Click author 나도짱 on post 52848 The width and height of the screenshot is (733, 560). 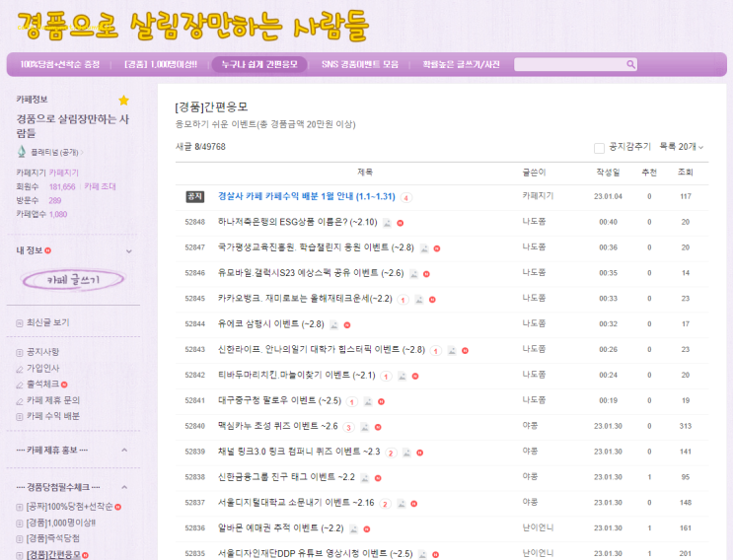point(534,222)
